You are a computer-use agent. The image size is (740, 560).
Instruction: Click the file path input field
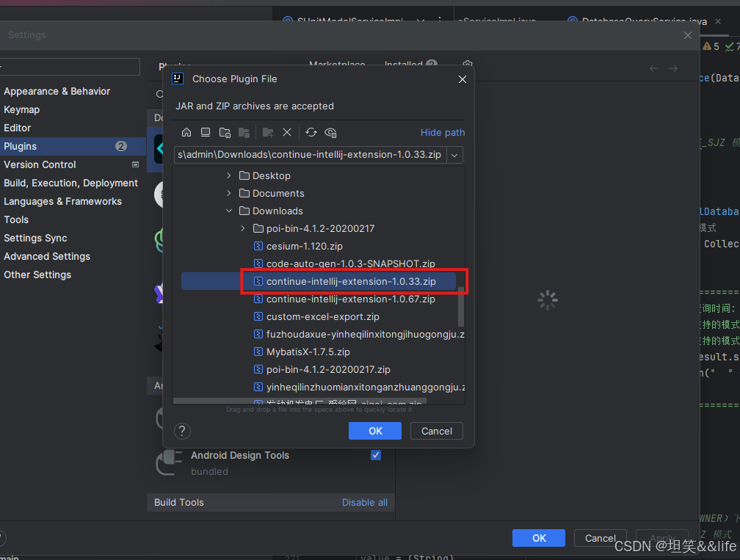[310, 155]
